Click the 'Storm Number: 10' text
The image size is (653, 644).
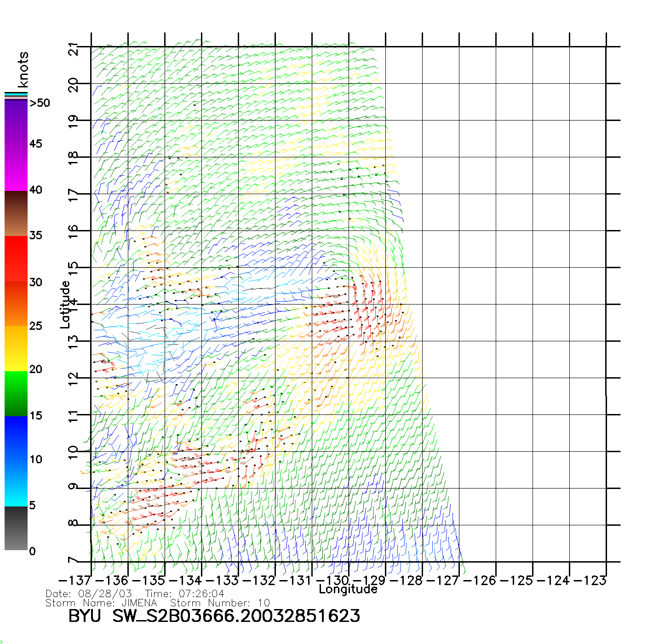[220, 603]
